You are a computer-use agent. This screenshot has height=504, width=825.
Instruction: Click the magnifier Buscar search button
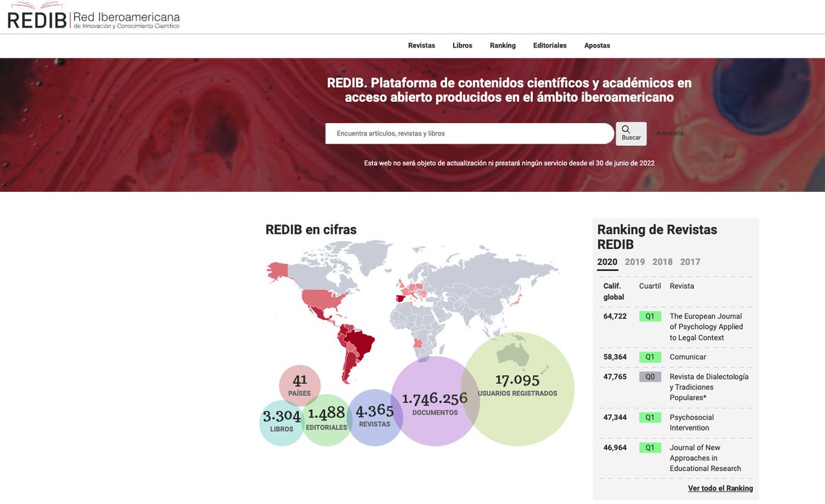coord(631,133)
